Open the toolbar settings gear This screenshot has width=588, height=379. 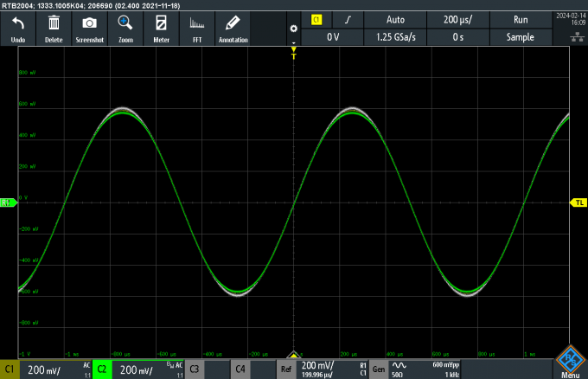click(x=293, y=29)
